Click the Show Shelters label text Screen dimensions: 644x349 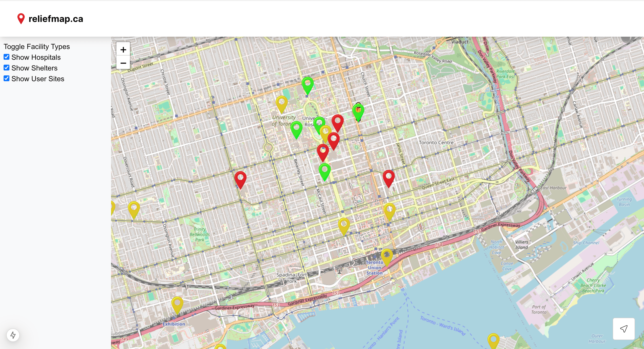34,68
